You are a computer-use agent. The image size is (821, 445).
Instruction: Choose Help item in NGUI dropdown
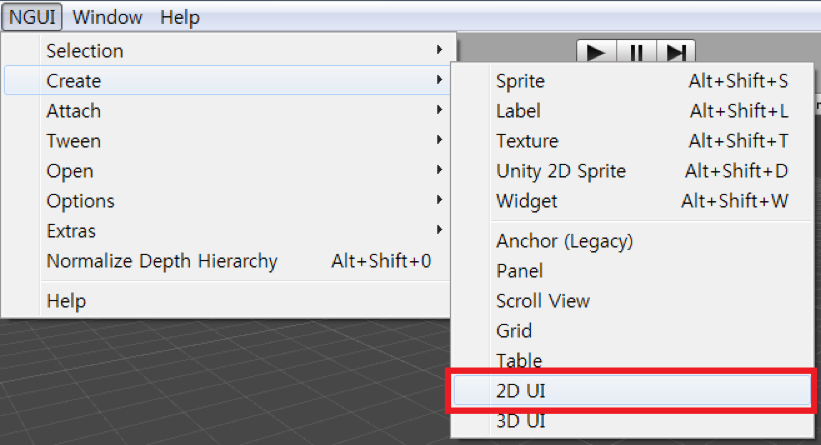[x=227, y=301]
